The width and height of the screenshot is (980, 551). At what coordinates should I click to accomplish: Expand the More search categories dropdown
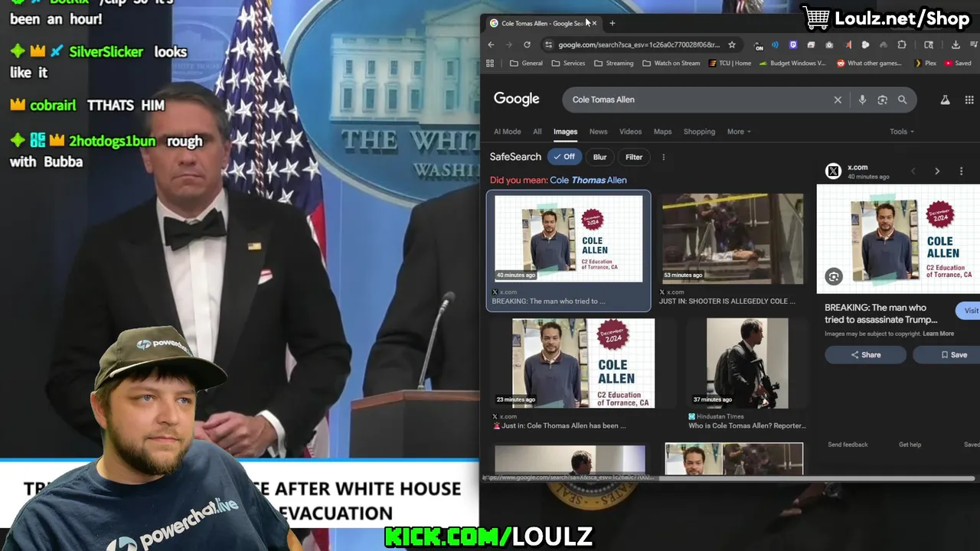click(739, 132)
